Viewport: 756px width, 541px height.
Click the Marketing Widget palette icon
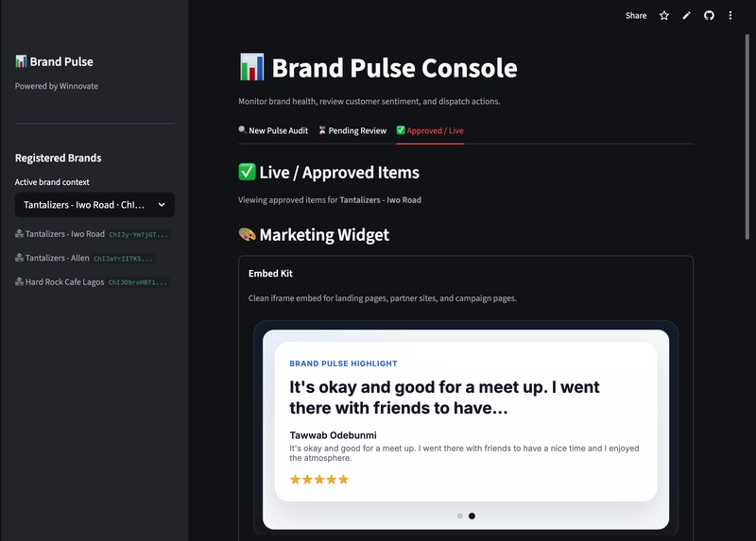[x=247, y=234]
